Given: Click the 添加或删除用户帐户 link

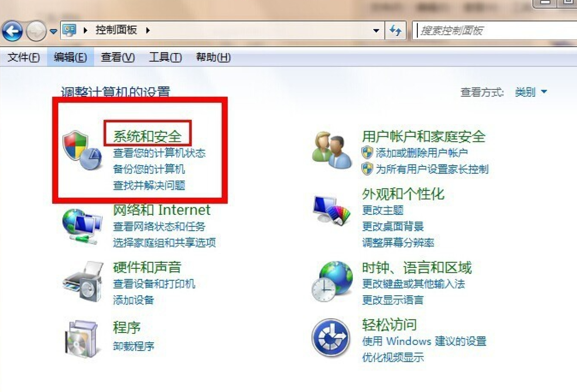Looking at the screenshot, I should [x=422, y=153].
